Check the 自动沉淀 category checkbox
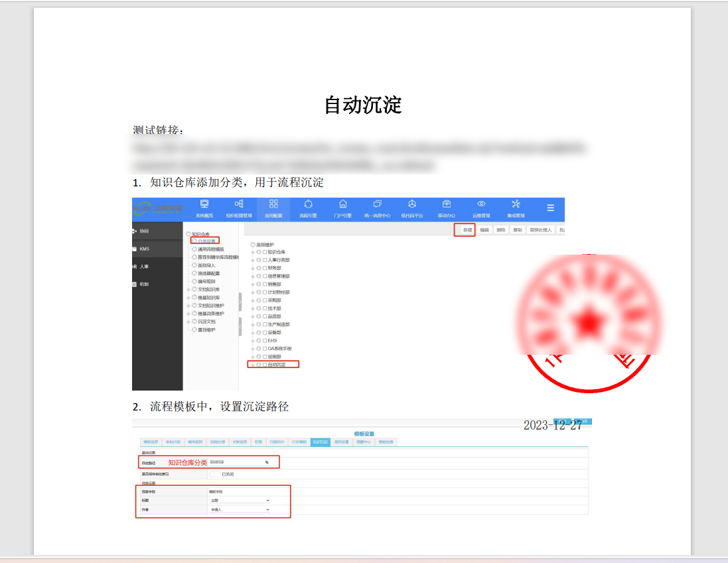Image resolution: width=728 pixels, height=563 pixels. [265, 365]
